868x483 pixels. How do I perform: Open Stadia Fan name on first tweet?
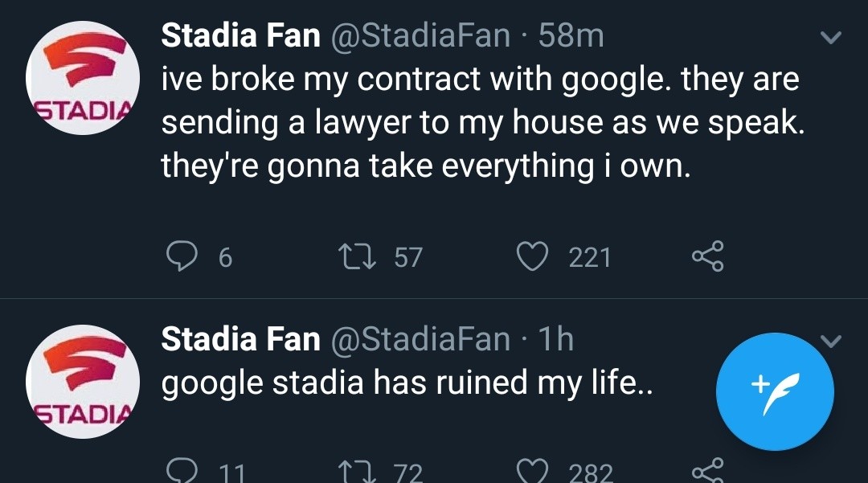pyautogui.click(x=240, y=35)
